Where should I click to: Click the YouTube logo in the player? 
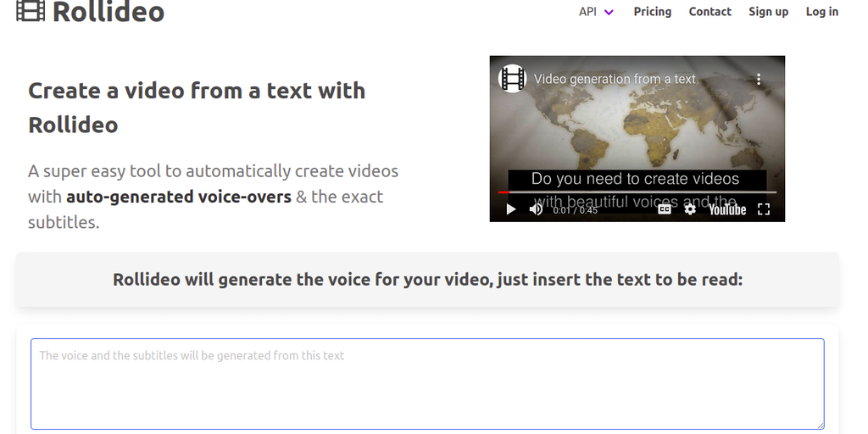pos(726,209)
